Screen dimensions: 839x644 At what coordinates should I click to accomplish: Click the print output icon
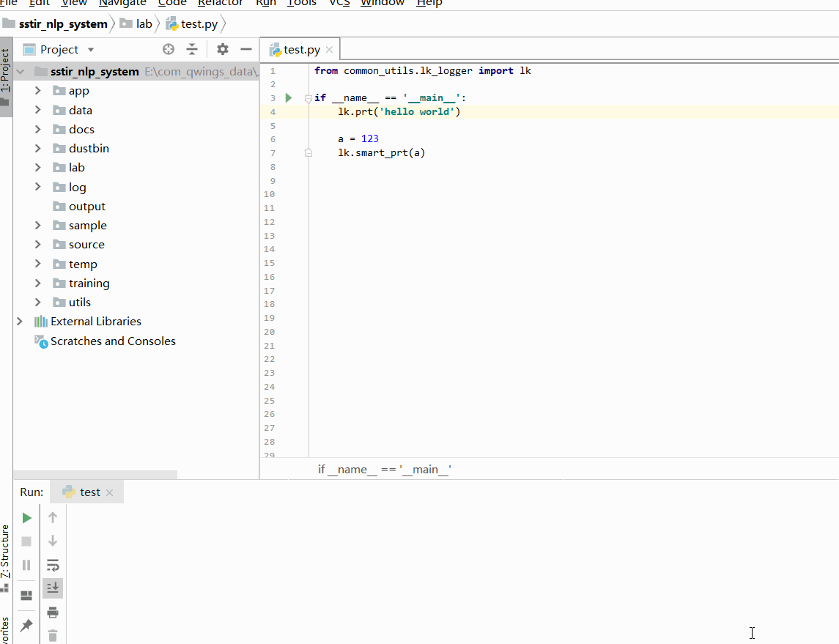click(53, 612)
